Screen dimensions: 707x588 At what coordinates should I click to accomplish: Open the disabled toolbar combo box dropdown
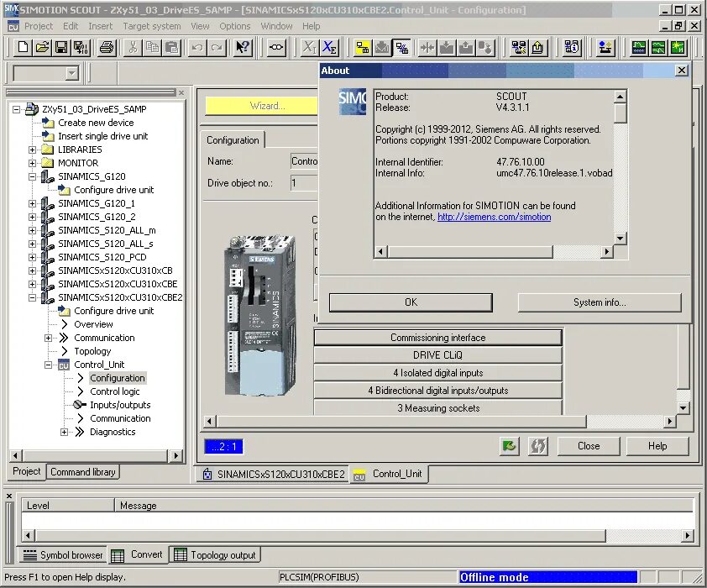[71, 74]
